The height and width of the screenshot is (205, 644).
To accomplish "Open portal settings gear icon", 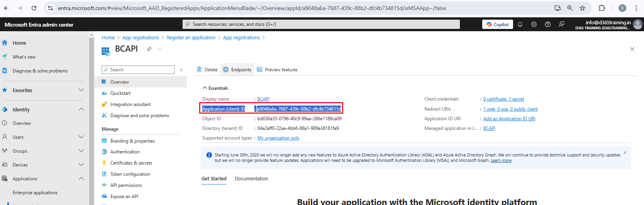I will coord(534,24).
